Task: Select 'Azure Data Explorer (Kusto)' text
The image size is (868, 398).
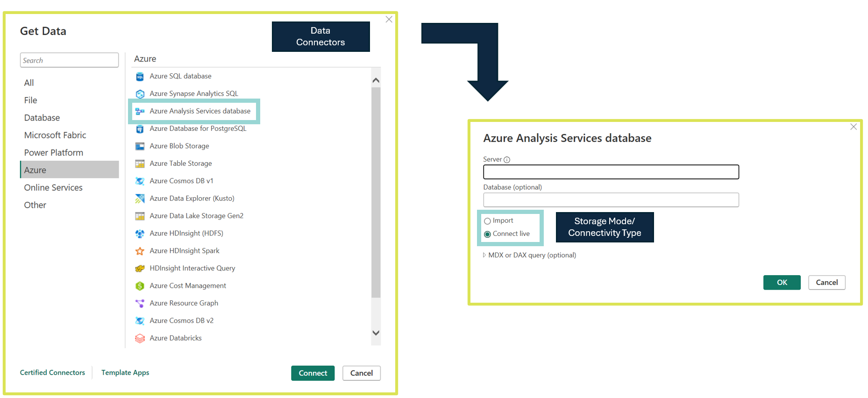Action: tap(192, 199)
